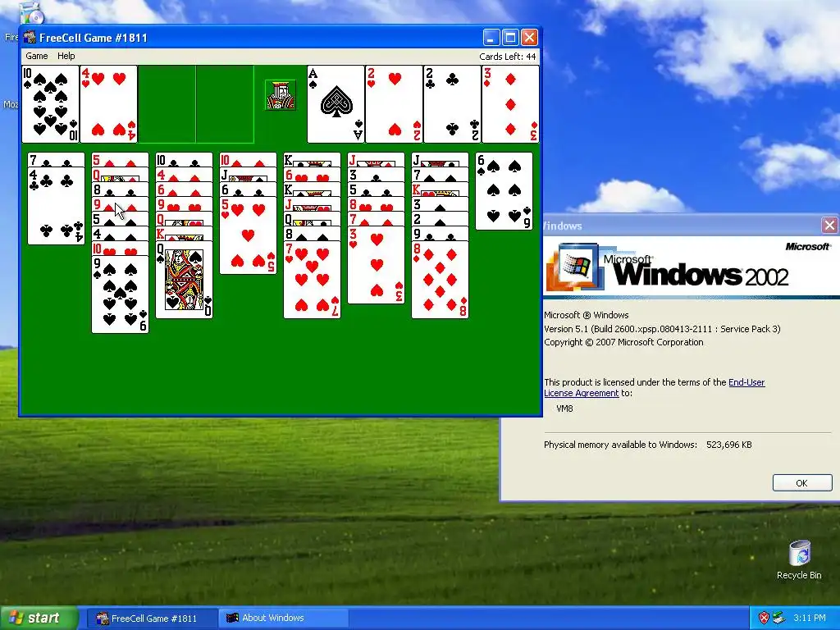Select the 9 of spades card
The width and height of the screenshot is (840, 630).
[x=120, y=294]
